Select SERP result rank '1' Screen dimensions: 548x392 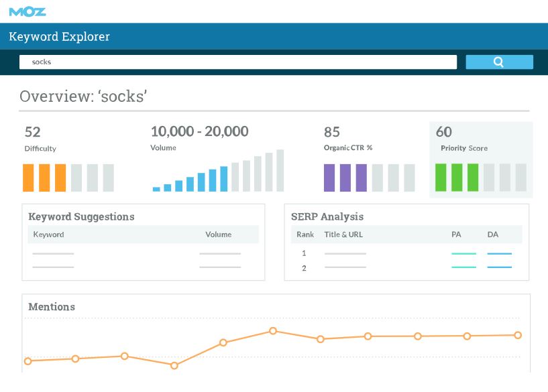tap(304, 253)
